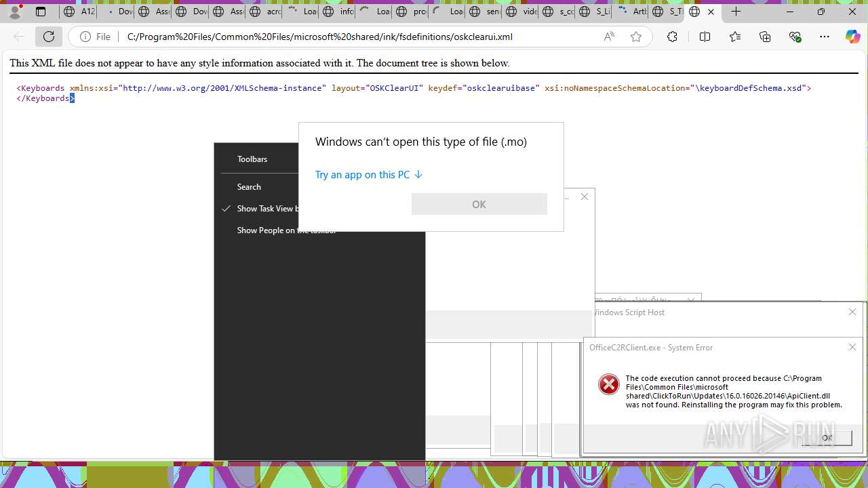Enable Split screen view
The height and width of the screenshot is (488, 868).
[x=705, y=37]
